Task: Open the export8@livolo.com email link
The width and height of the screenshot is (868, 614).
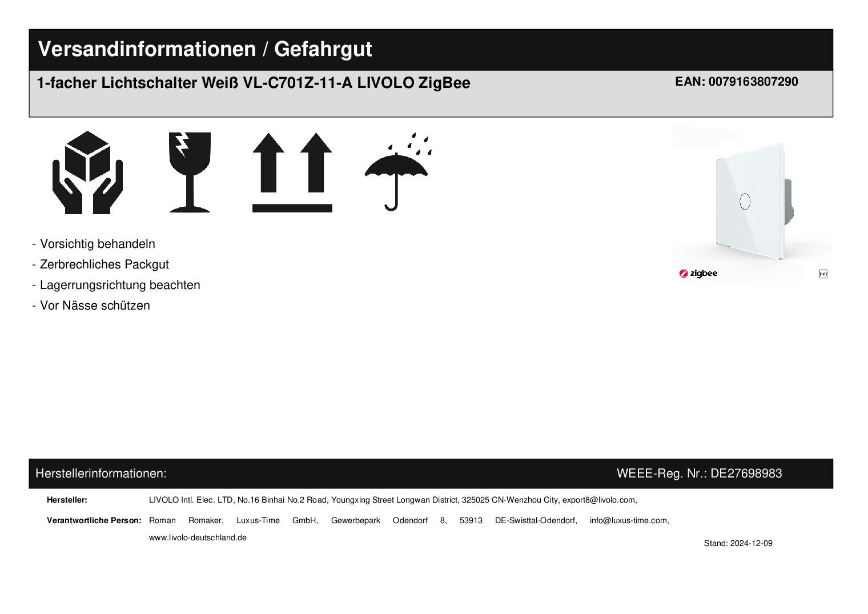Action: pos(598,500)
